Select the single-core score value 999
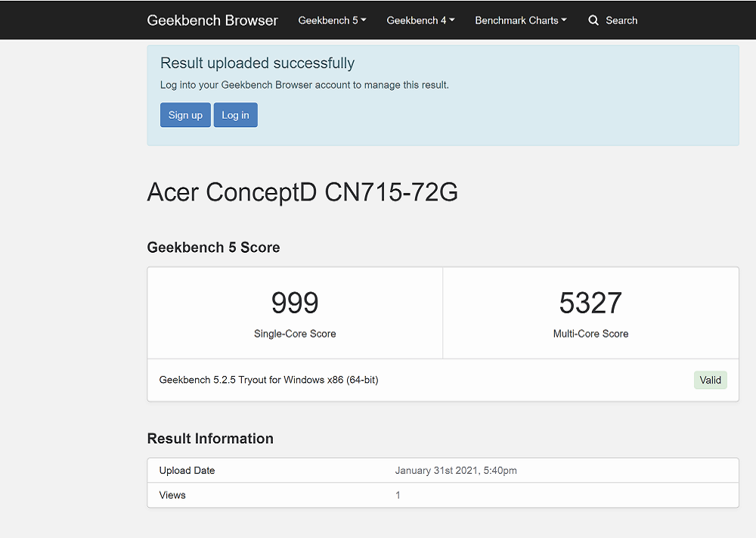This screenshot has width=756, height=538. click(x=295, y=303)
